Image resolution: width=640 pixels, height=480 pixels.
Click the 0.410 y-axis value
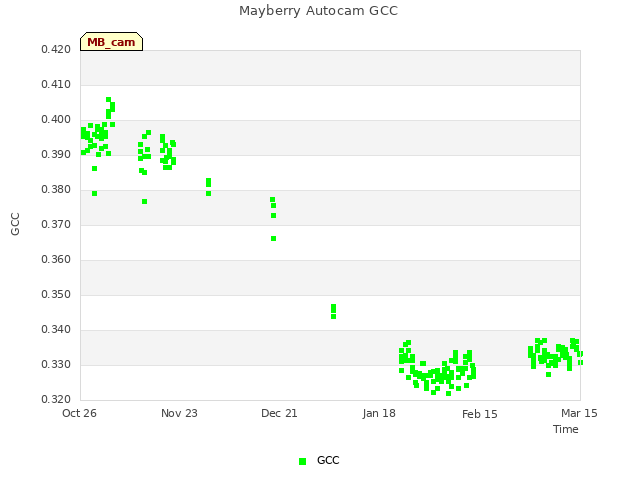tap(56, 84)
